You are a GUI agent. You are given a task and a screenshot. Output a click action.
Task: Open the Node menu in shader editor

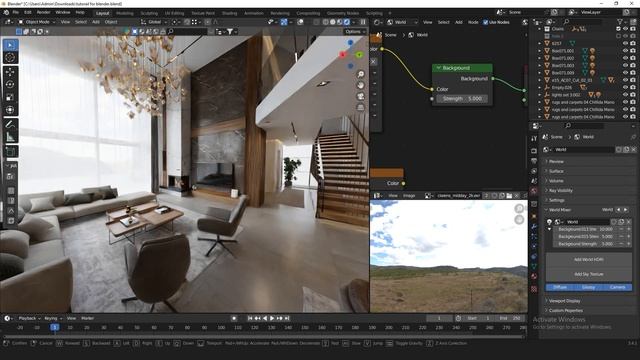click(473, 22)
